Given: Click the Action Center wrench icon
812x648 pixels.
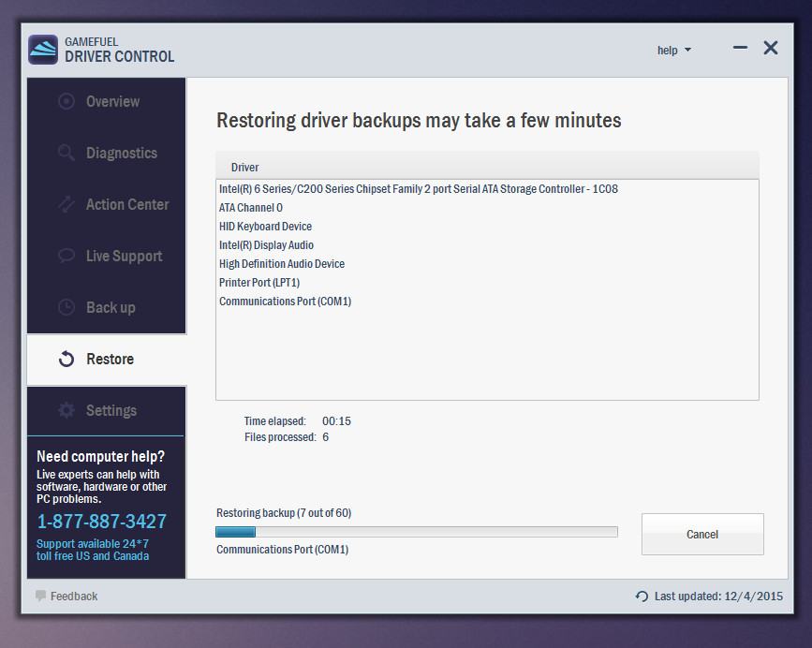Looking at the screenshot, I should point(66,204).
